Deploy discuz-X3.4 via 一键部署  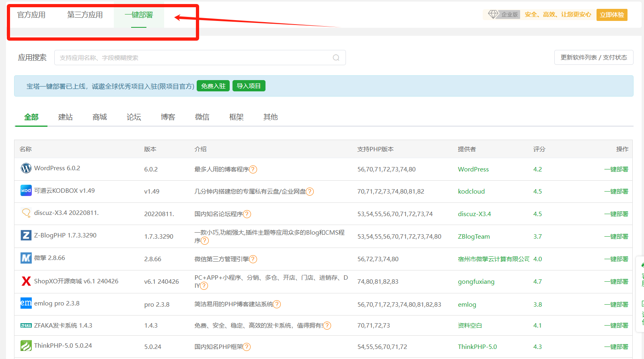click(x=616, y=214)
